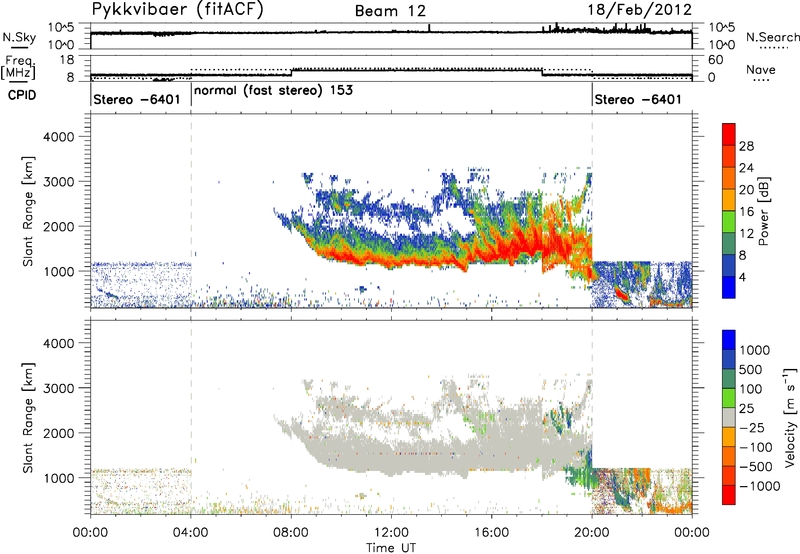
Task: Click the 4000 tick on the power panel
Action: (58, 137)
